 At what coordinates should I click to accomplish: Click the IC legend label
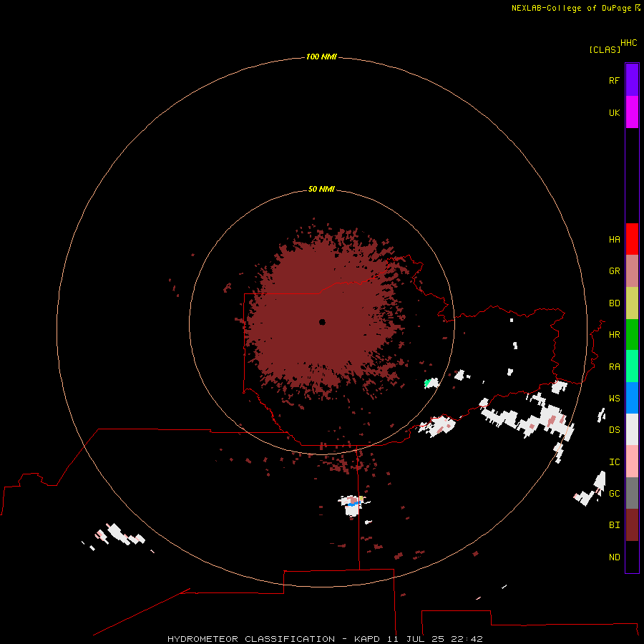coord(614,462)
